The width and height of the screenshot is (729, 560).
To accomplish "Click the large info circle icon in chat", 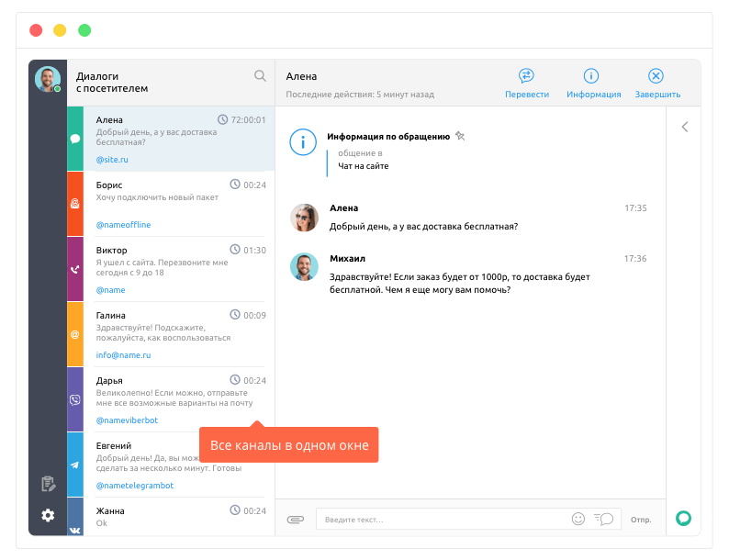I will [x=303, y=141].
